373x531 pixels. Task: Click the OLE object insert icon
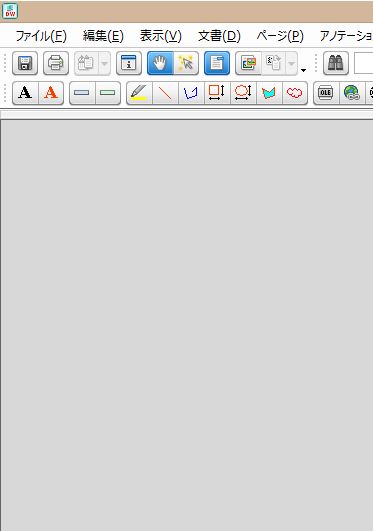(x=326, y=92)
